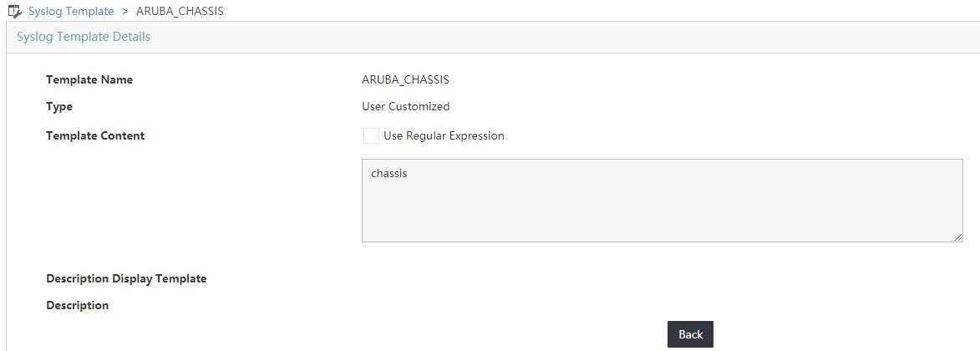Click the text area resize handle
Screen dimensions: 980x351
pos(958,237)
